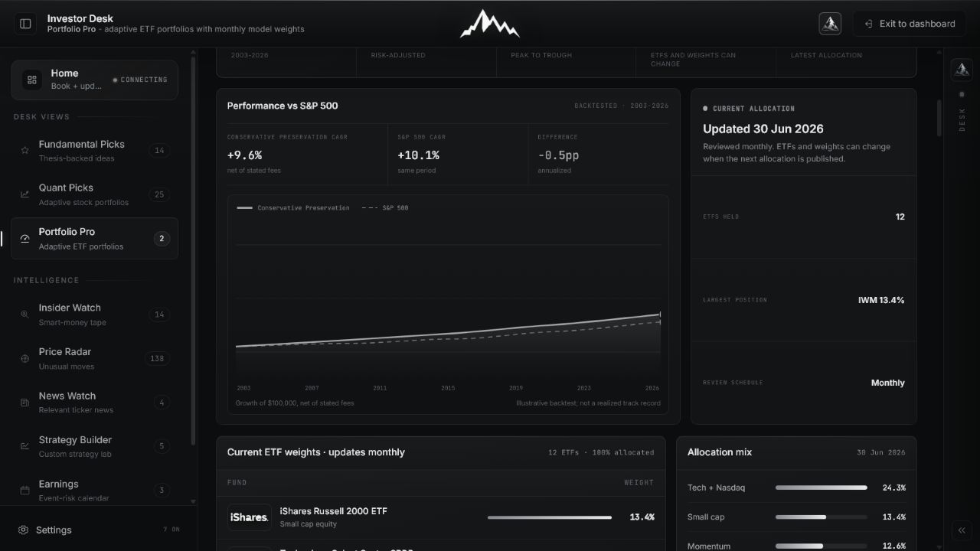
Task: Open Settings in sidebar footer
Action: click(98, 530)
